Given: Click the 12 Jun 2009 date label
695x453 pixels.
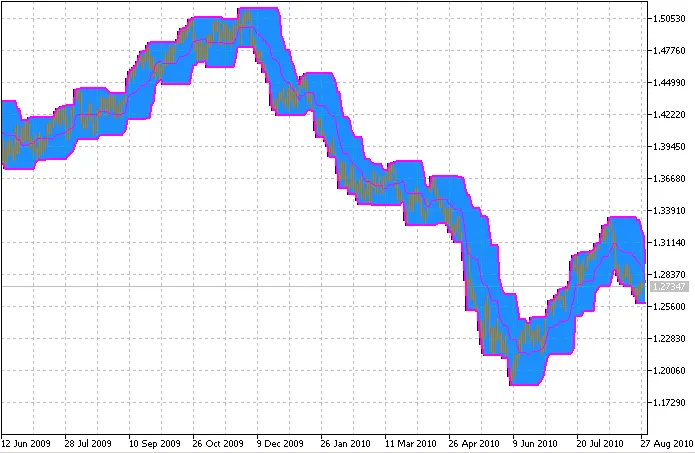Looking at the screenshot, I should click(x=26, y=442).
